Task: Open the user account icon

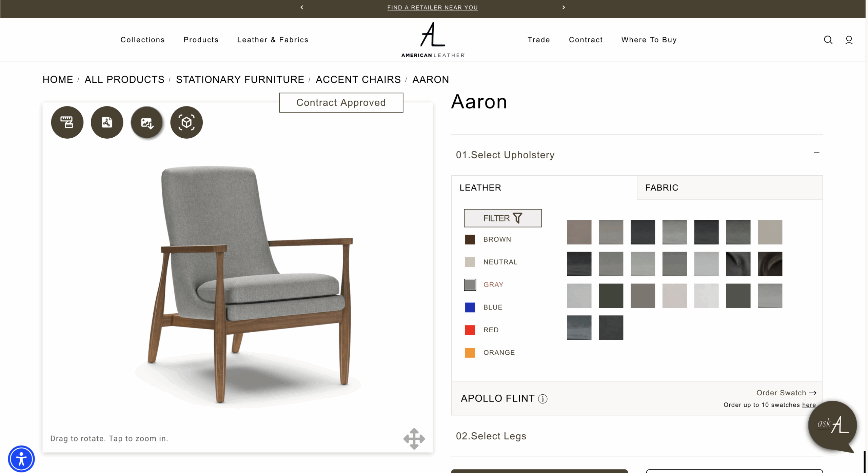Action: tap(849, 40)
